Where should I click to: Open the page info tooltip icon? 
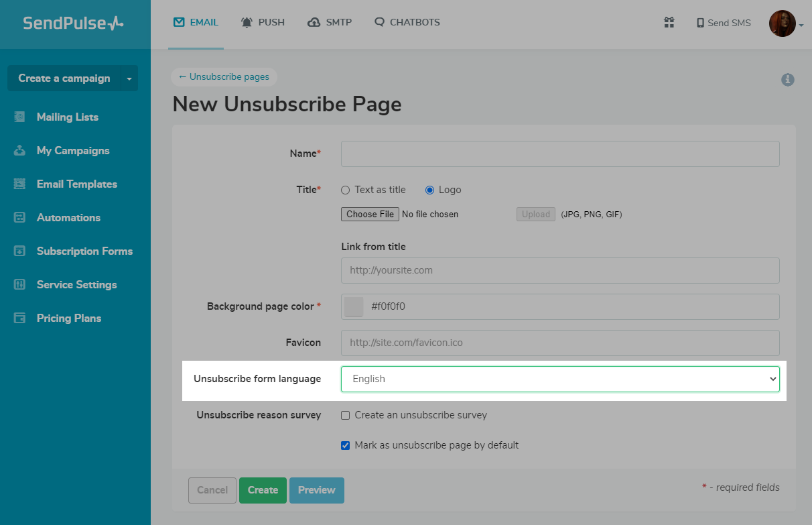(787, 79)
